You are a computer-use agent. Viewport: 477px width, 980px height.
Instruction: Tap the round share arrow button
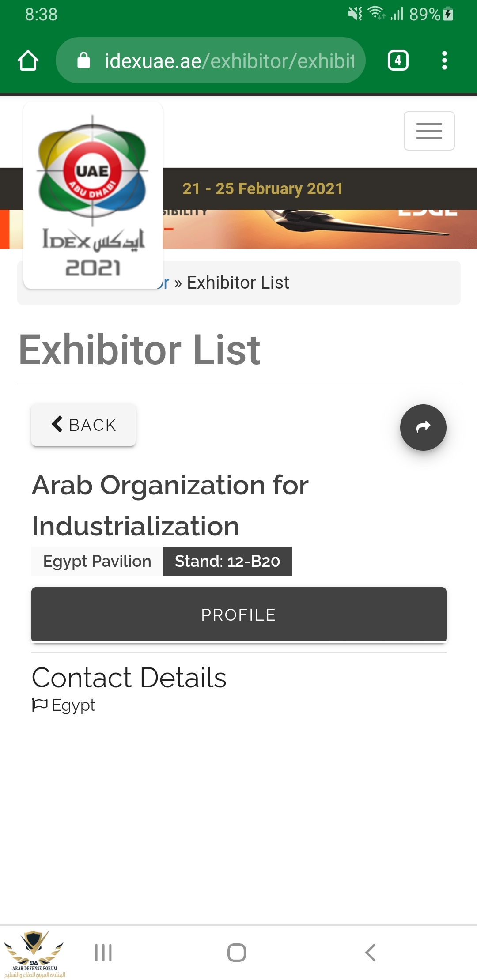[x=423, y=427]
